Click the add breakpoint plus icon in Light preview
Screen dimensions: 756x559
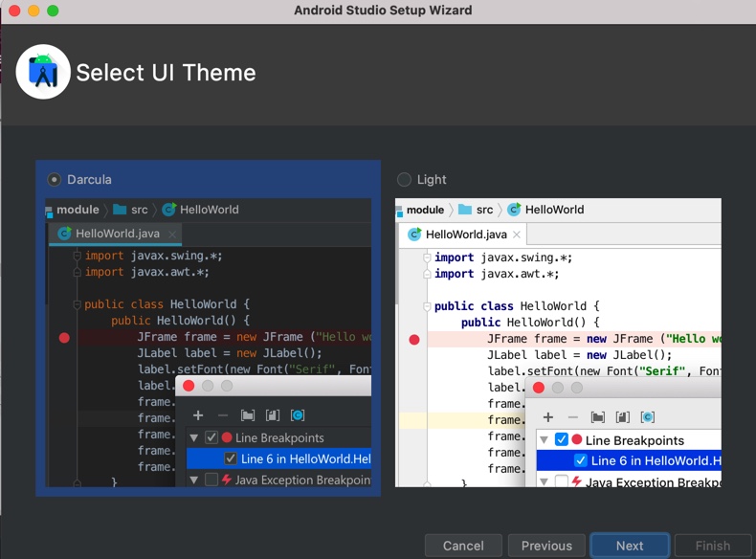547,417
